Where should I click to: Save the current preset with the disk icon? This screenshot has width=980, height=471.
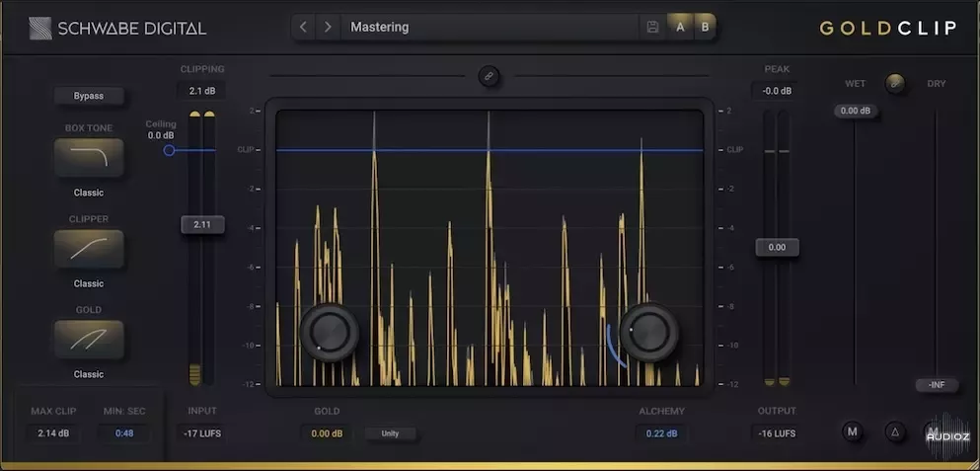pos(652,28)
